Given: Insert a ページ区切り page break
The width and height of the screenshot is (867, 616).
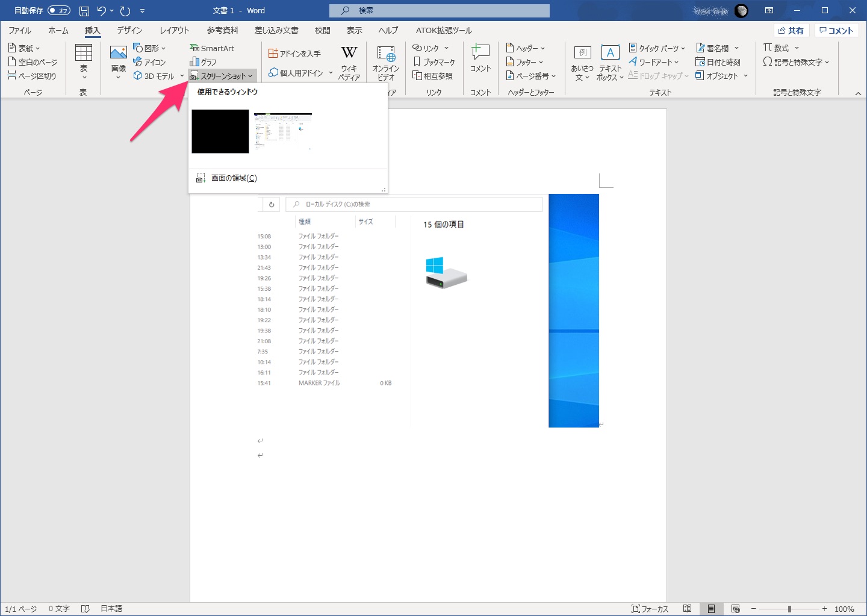Looking at the screenshot, I should pos(33,76).
